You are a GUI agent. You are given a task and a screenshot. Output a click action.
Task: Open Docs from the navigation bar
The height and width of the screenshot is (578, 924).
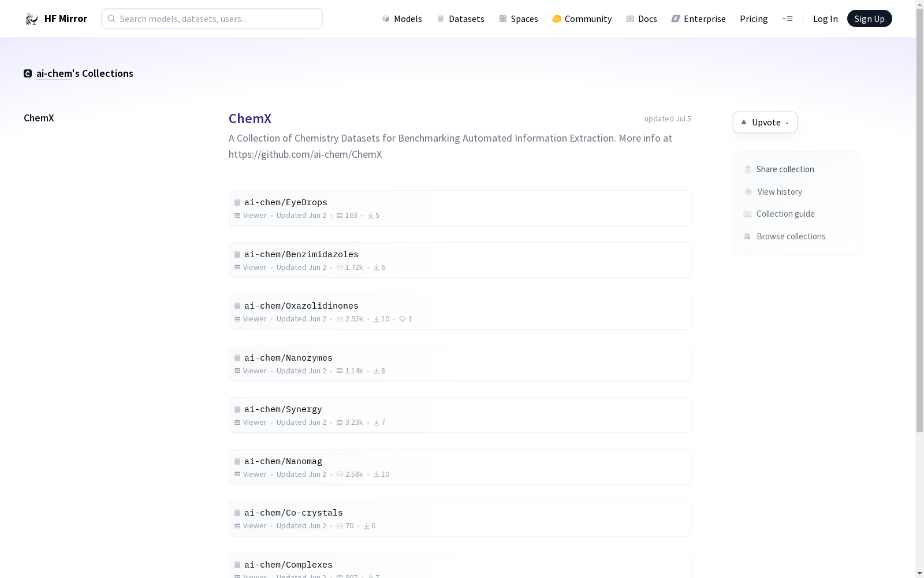642,19
